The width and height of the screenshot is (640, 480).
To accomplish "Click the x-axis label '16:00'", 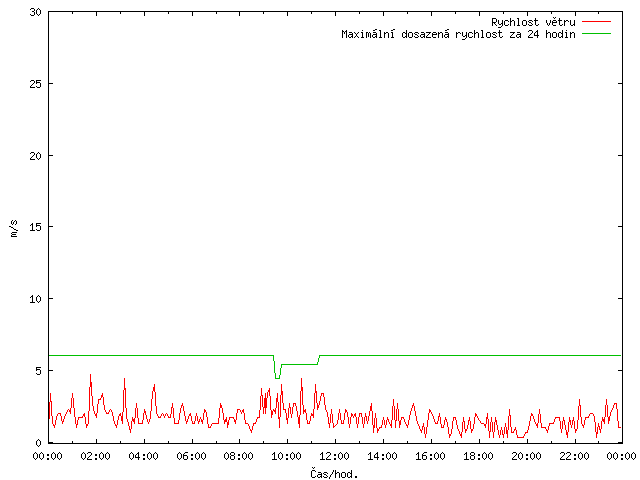I will (431, 456).
